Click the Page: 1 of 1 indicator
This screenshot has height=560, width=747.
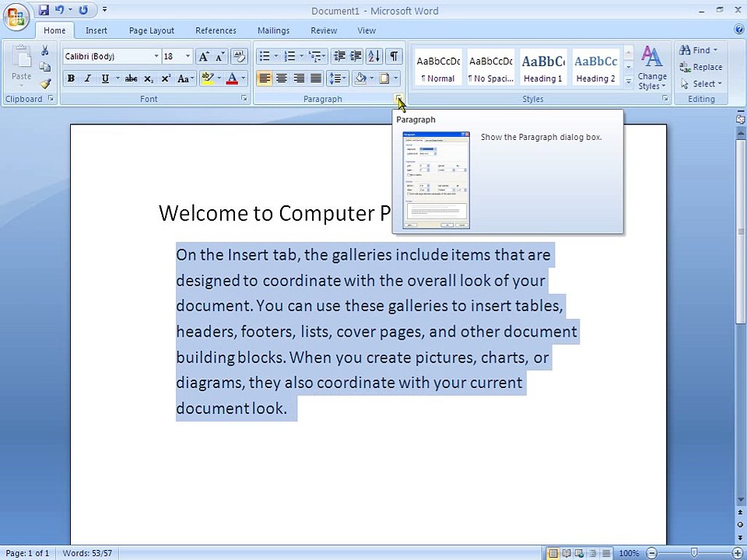tap(27, 553)
